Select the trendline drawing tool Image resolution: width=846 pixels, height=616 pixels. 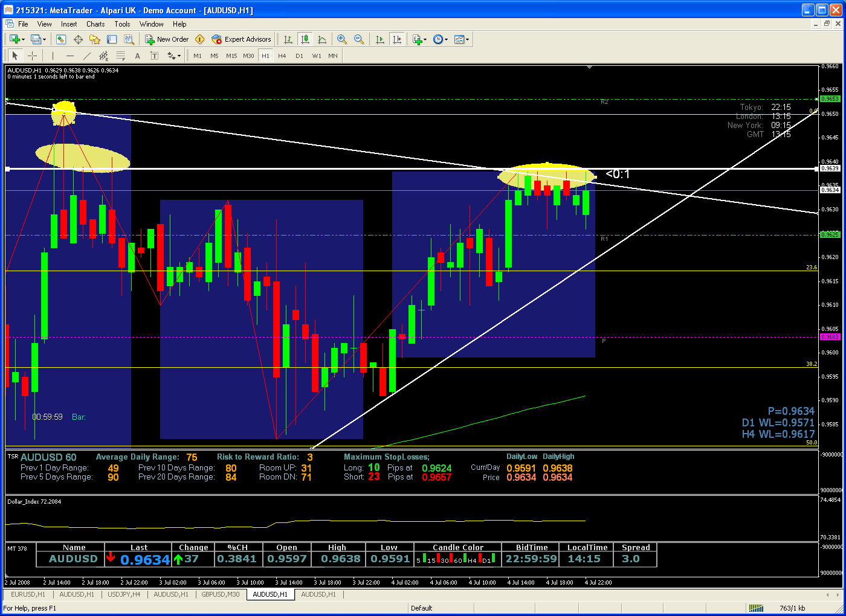click(x=86, y=56)
